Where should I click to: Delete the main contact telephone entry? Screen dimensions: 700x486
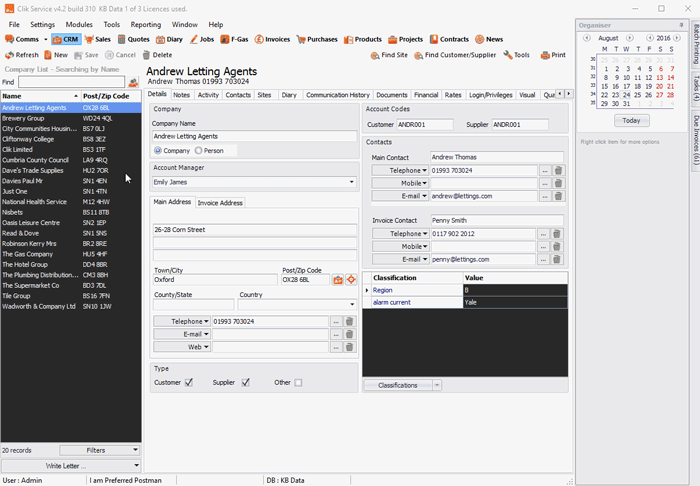[558, 171]
